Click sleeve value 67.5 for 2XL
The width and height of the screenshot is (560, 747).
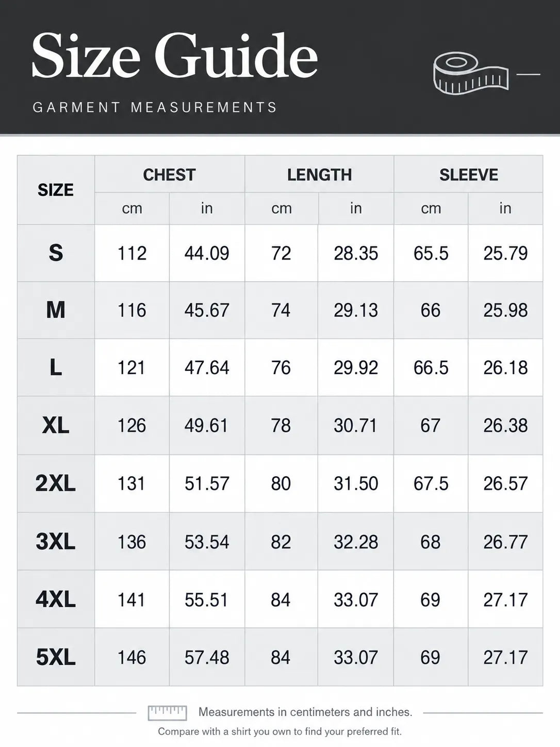pyautogui.click(x=431, y=483)
